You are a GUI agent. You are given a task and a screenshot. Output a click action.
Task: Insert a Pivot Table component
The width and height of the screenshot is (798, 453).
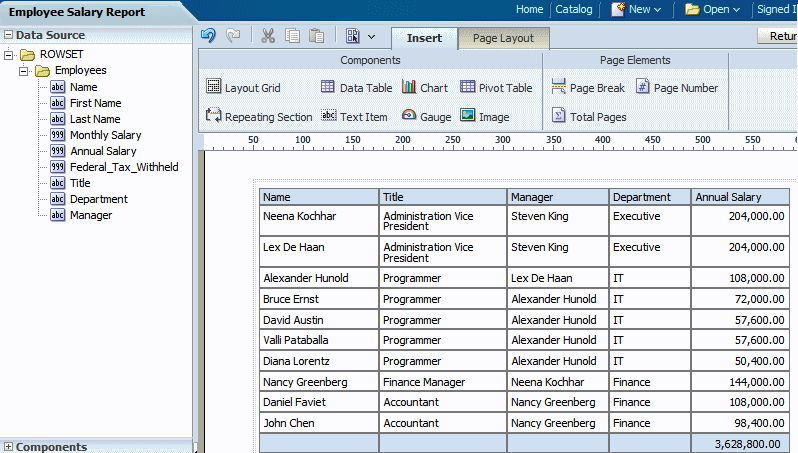click(x=496, y=88)
